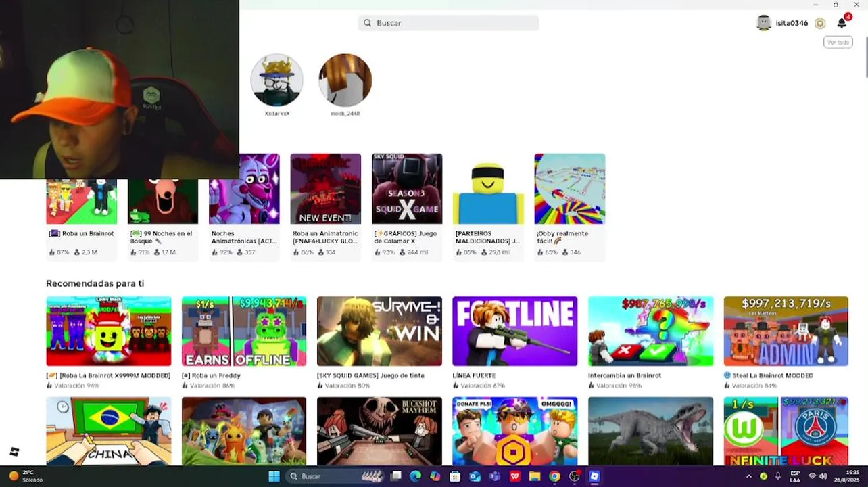Click the Intercambia un Brainrot title text
The width and height of the screenshot is (868, 487).
coord(625,375)
